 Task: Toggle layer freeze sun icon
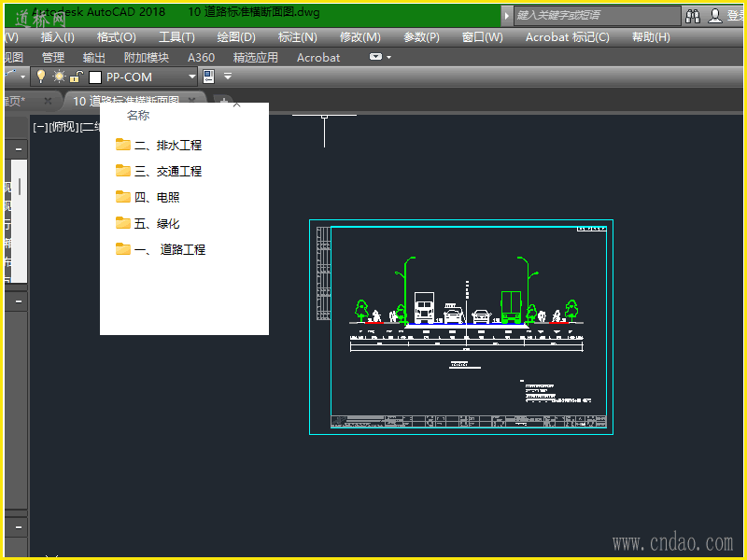[59, 77]
